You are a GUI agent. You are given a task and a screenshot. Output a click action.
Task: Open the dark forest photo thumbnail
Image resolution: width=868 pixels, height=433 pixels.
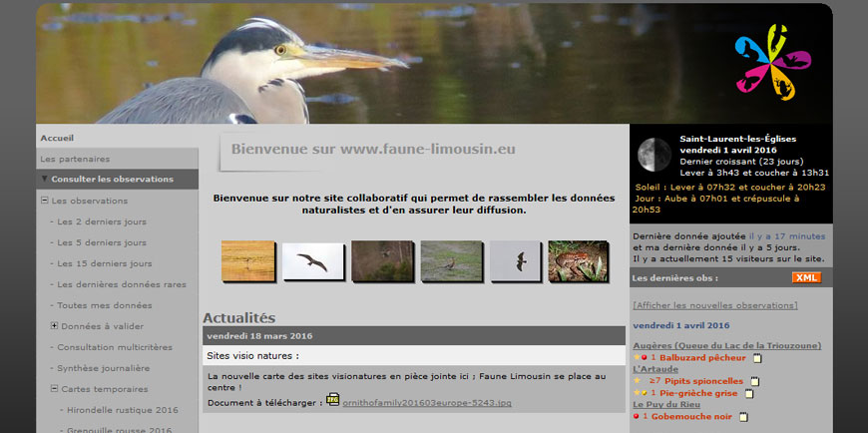point(382,260)
